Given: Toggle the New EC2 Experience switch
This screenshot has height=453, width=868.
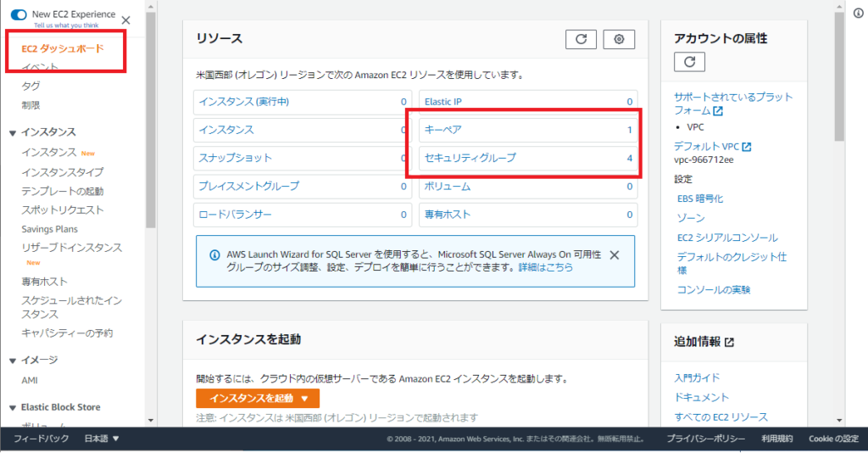Looking at the screenshot, I should [19, 14].
